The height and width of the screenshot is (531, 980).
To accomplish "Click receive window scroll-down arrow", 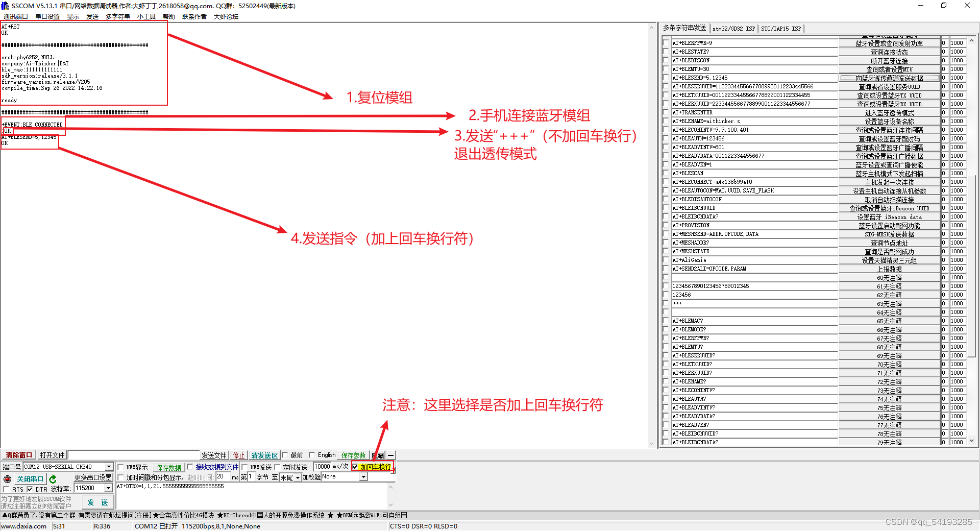I will coord(651,444).
